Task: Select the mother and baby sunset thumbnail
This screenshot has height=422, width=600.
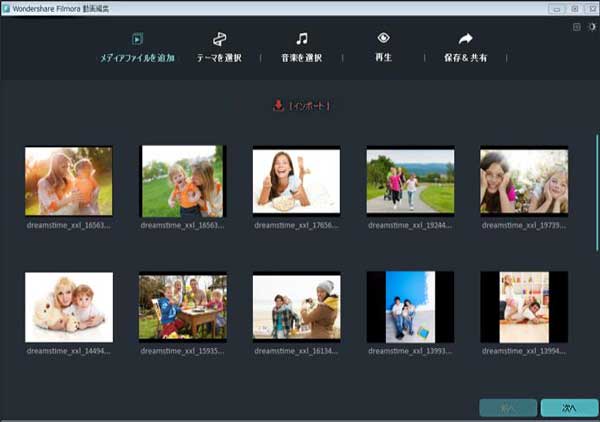Action: pos(68,181)
